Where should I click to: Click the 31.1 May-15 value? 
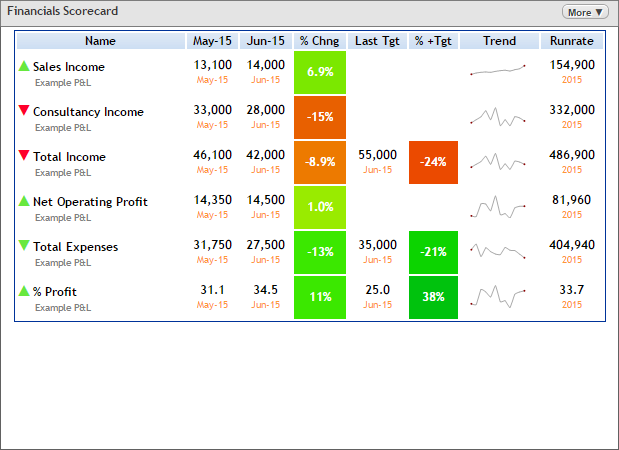[x=212, y=290]
